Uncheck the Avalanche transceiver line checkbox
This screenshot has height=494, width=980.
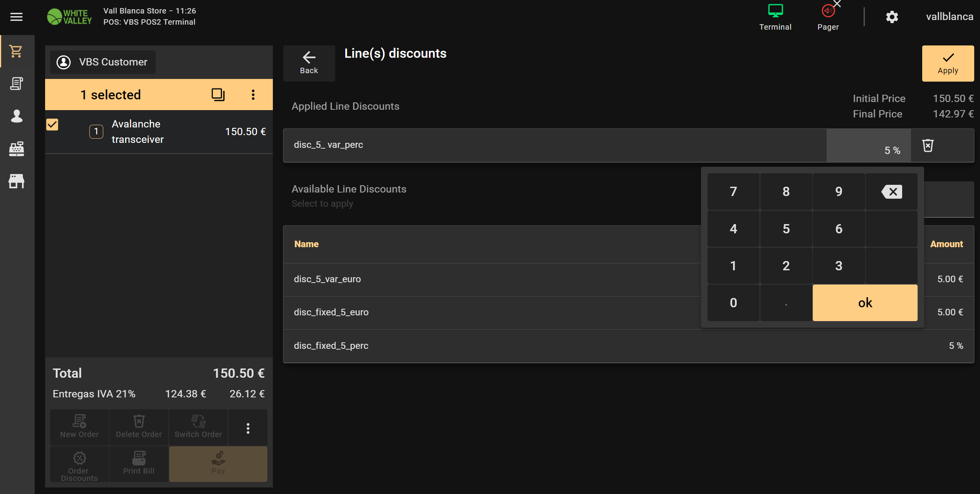coord(52,124)
